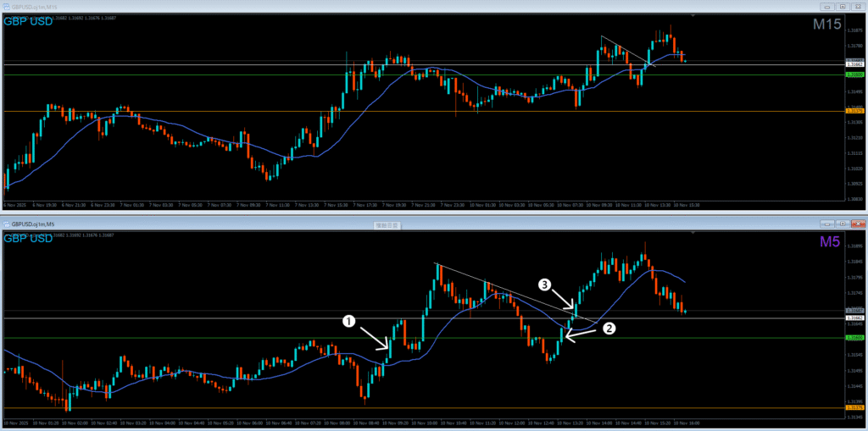
Task: Click the chart shift triangle marker in M5 chart
Action: click(x=692, y=233)
